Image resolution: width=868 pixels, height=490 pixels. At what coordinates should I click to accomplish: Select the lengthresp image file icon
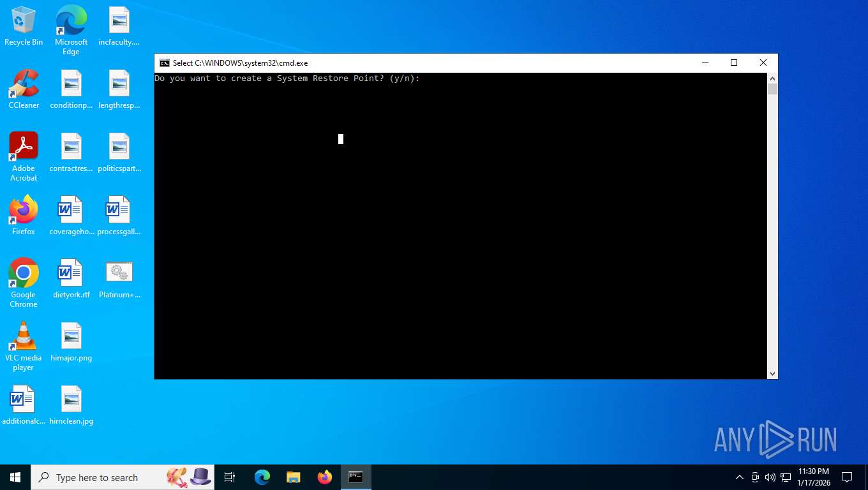tap(119, 89)
